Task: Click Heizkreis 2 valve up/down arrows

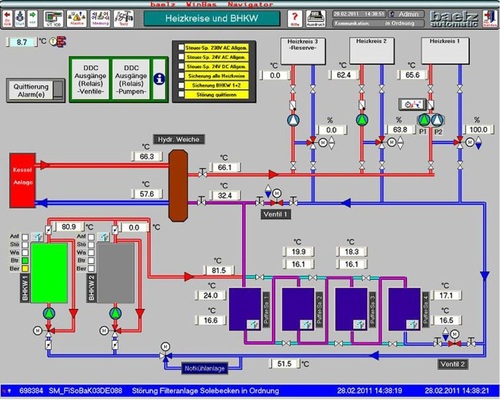Action: click(400, 143)
